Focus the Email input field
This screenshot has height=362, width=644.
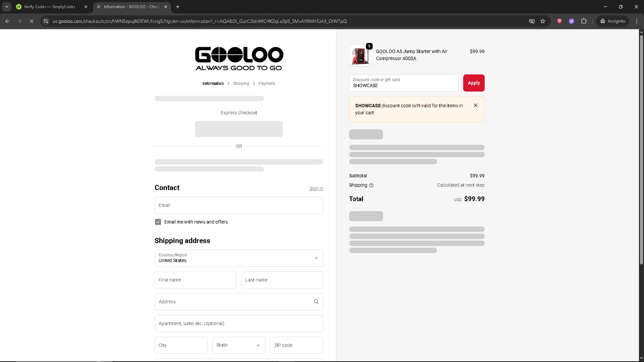[x=239, y=205]
